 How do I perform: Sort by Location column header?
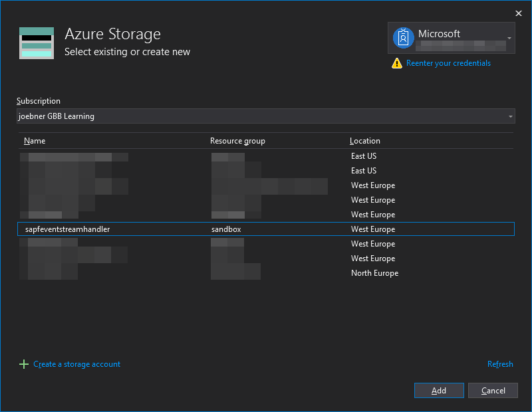pyautogui.click(x=364, y=141)
